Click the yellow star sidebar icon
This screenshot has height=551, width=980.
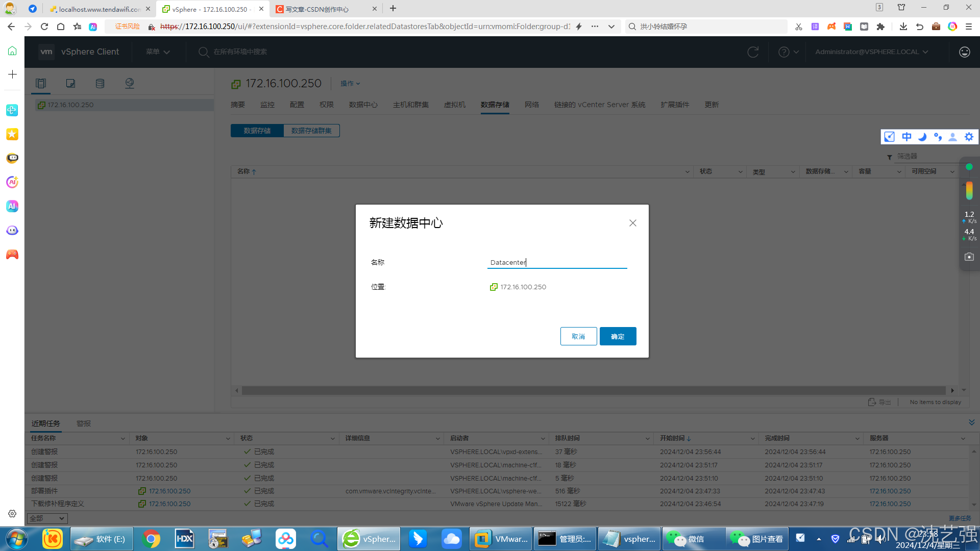(12, 134)
